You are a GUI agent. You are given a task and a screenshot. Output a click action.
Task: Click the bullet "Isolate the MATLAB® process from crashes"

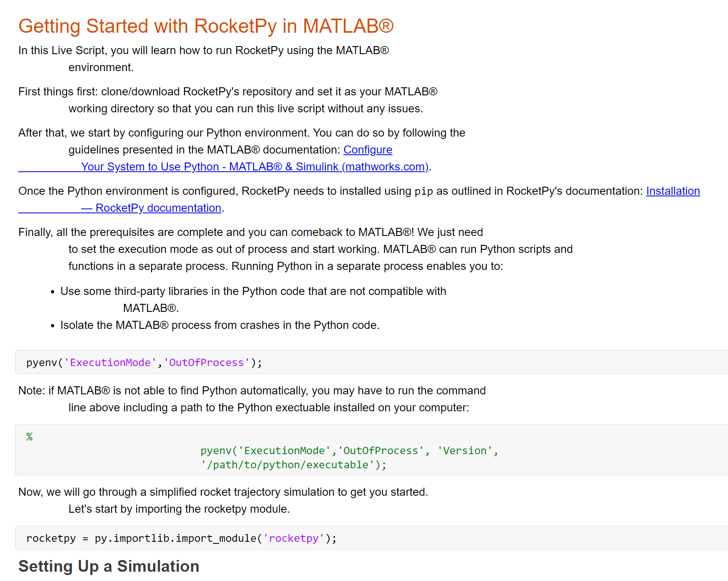tap(220, 325)
